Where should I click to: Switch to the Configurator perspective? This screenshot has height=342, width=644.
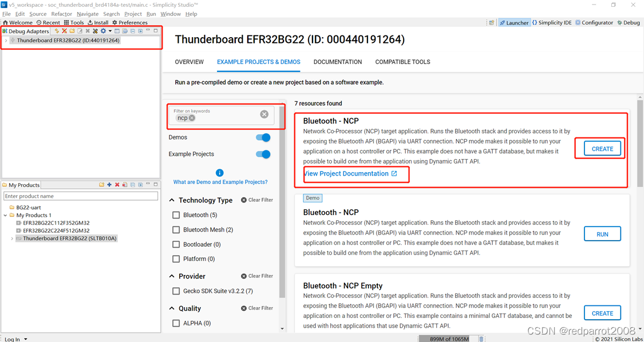[594, 22]
